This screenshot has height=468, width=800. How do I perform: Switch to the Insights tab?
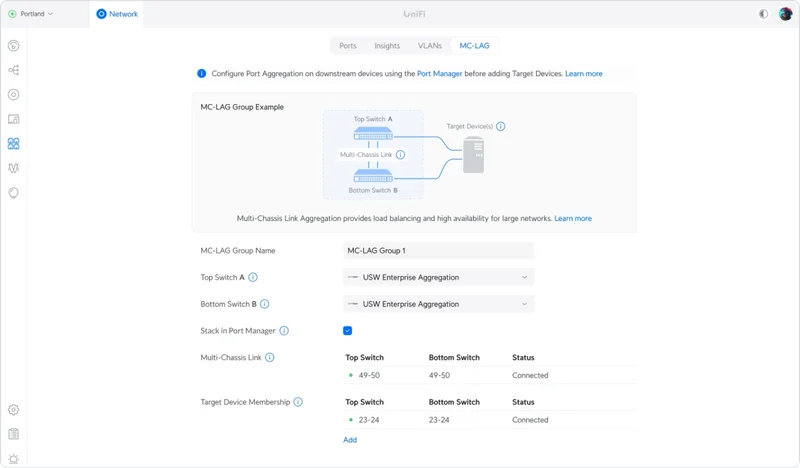pos(387,45)
